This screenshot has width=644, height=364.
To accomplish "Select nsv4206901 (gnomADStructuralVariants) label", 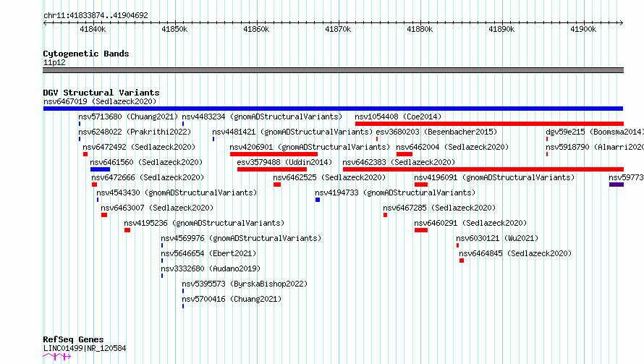I will 310,147.
